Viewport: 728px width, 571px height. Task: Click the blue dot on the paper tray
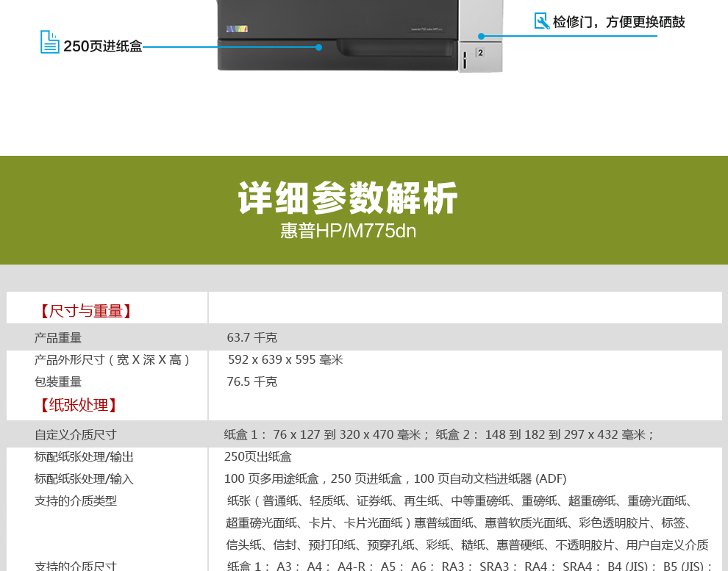(x=318, y=47)
